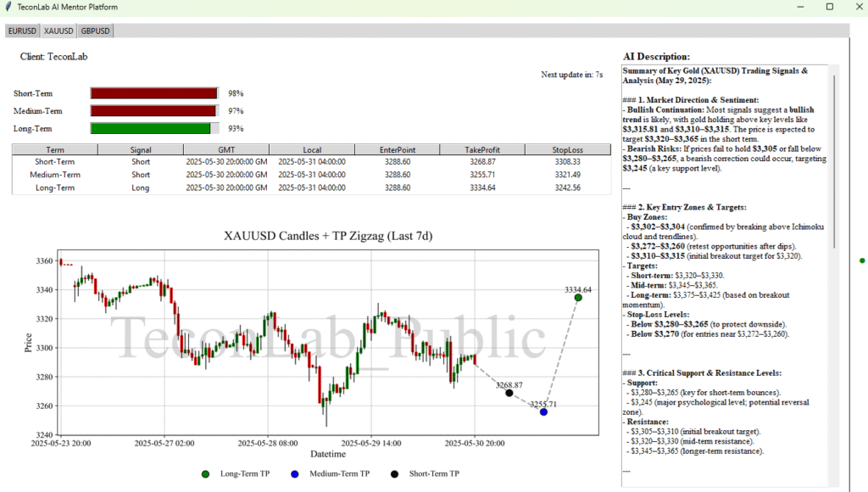Maximize the TeconLab AI Mentor window

pos(829,7)
